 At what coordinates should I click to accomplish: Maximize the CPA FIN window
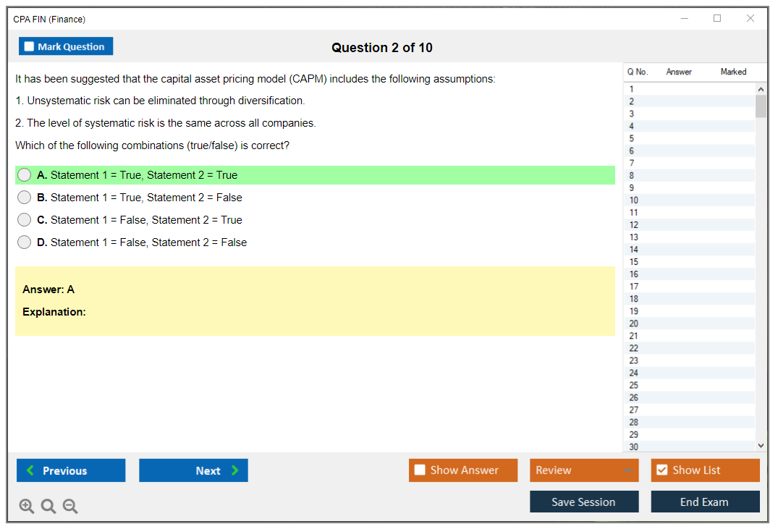717,19
